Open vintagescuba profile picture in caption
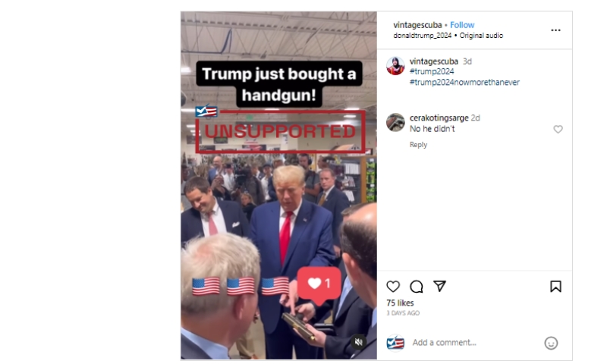Image resolution: width=607 pixels, height=364 pixels. click(395, 66)
